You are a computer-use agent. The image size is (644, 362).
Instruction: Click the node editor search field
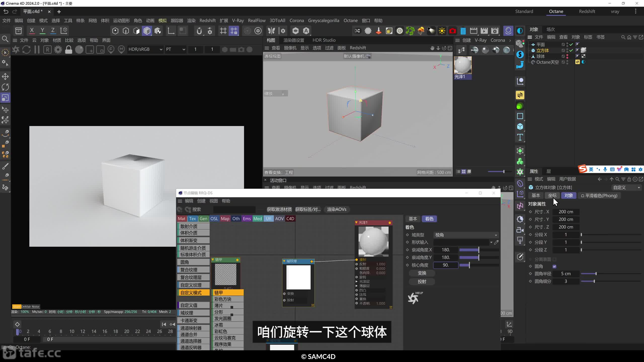click(x=234, y=209)
